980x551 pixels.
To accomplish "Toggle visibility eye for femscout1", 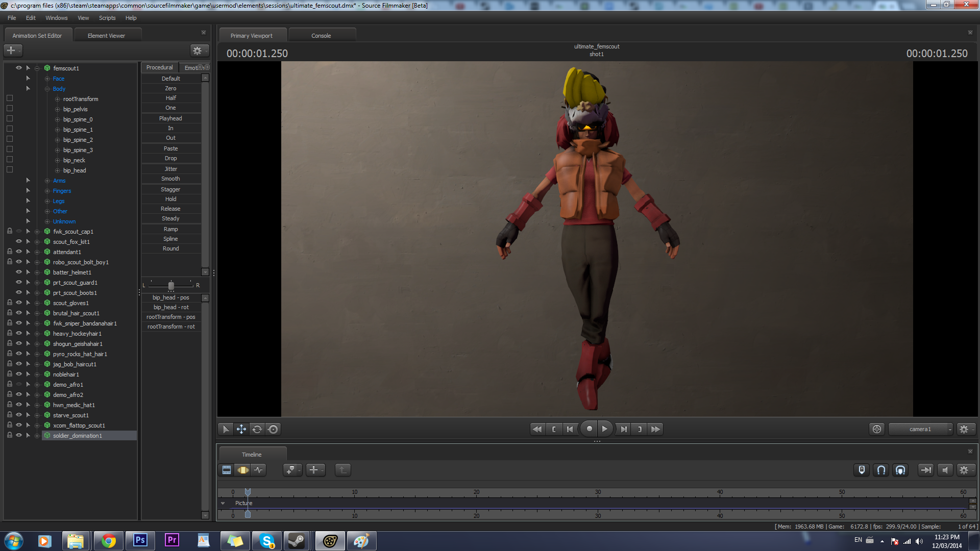I will [x=19, y=68].
